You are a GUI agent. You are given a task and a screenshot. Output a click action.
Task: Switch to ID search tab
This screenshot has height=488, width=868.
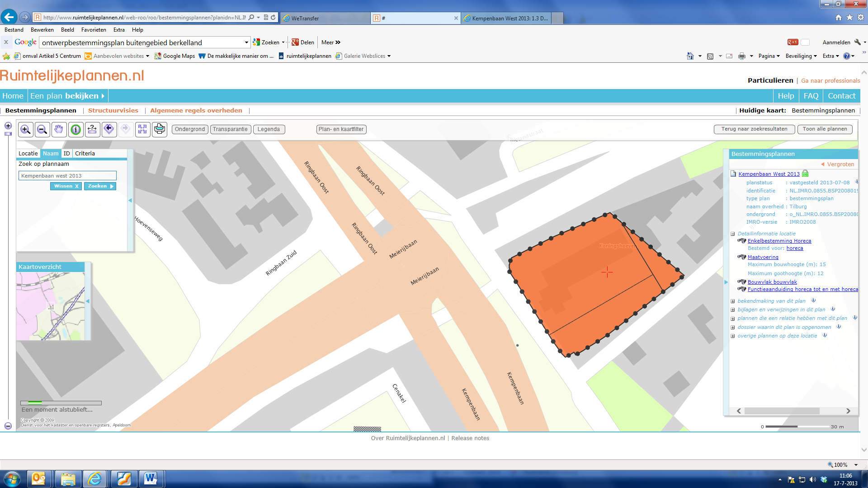[x=66, y=154]
